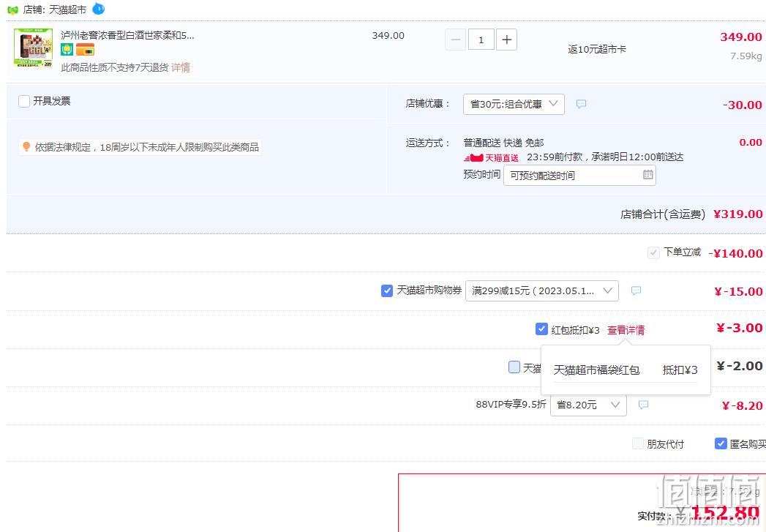Viewport: 766px width, 532px height.
Task: Click the green shop icon before 店铺
Action: pyautogui.click(x=12, y=10)
